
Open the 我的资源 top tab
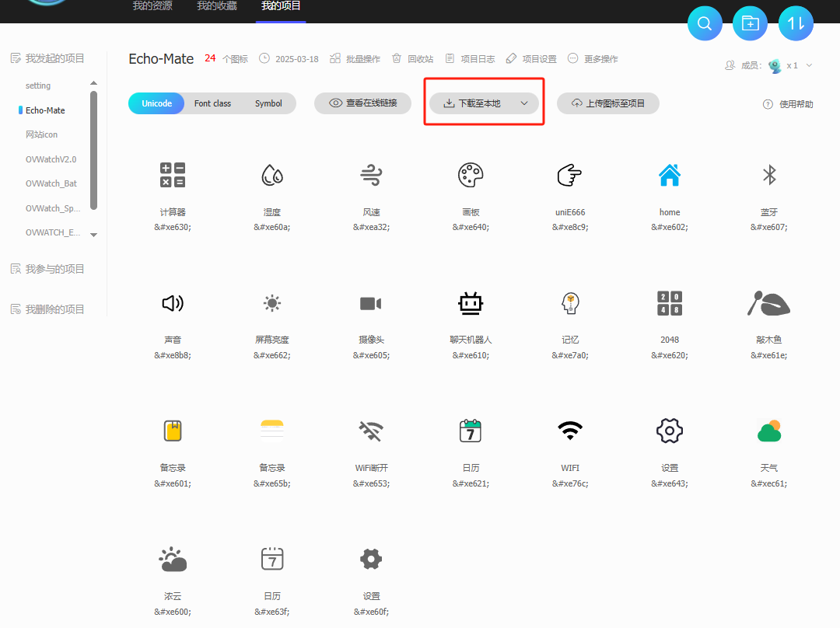click(152, 6)
